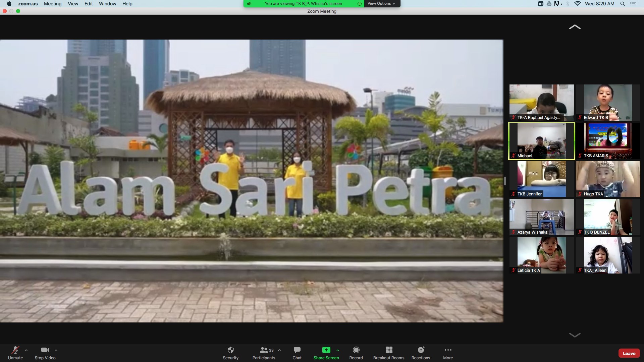The width and height of the screenshot is (644, 362).
Task: Show previous participants with up chevron
Action: [575, 27]
